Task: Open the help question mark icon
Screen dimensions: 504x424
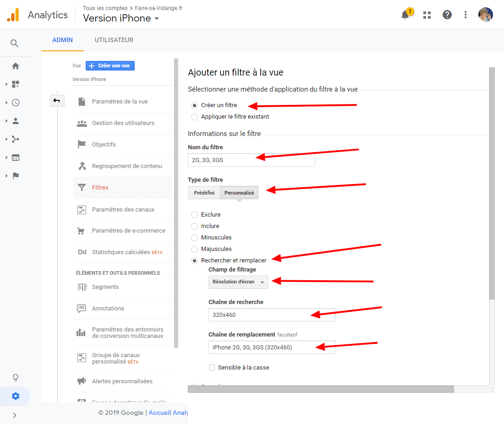Action: pos(447,15)
